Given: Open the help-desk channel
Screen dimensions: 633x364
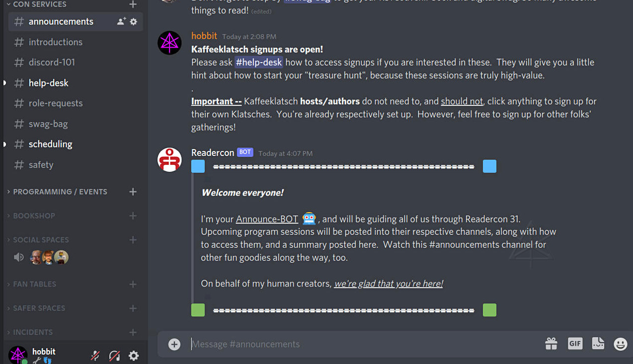Looking at the screenshot, I should pos(49,83).
